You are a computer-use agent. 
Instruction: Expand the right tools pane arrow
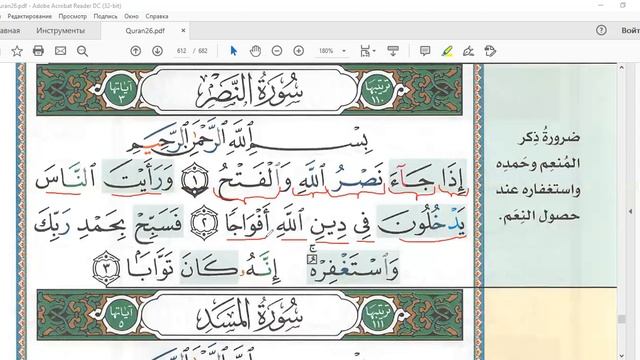click(x=630, y=211)
